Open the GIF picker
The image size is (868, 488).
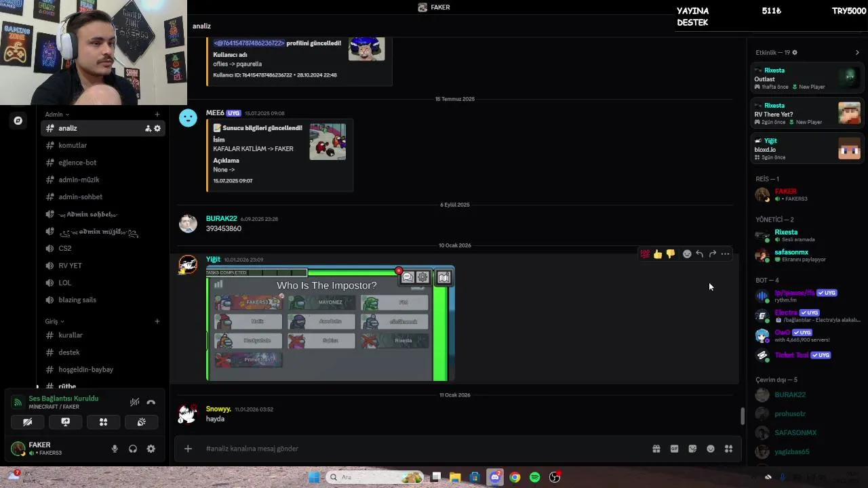click(x=674, y=449)
